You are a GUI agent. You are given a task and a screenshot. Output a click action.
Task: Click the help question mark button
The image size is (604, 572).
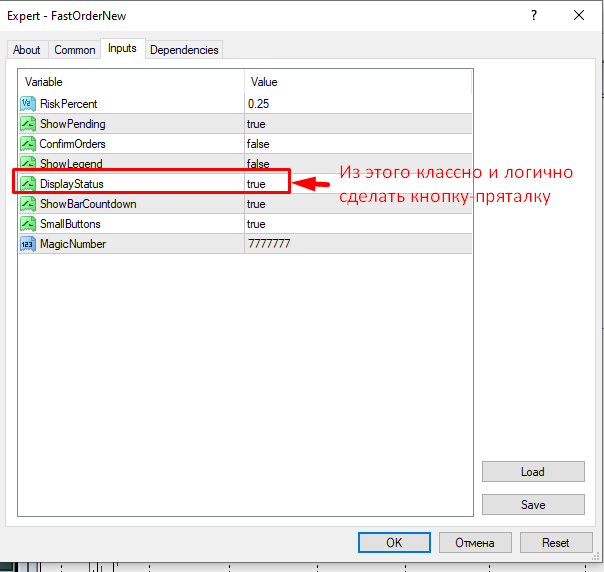click(534, 15)
